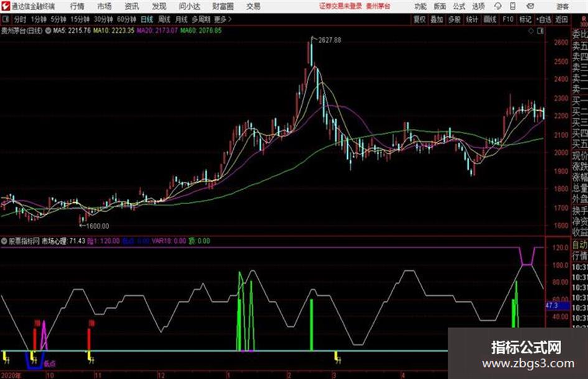Open the 版面 menu
Viewport: 588px width, 379px height.
click(x=440, y=6)
